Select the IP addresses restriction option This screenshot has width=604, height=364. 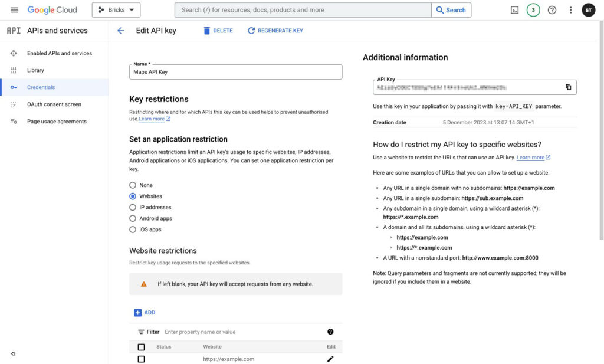click(133, 208)
